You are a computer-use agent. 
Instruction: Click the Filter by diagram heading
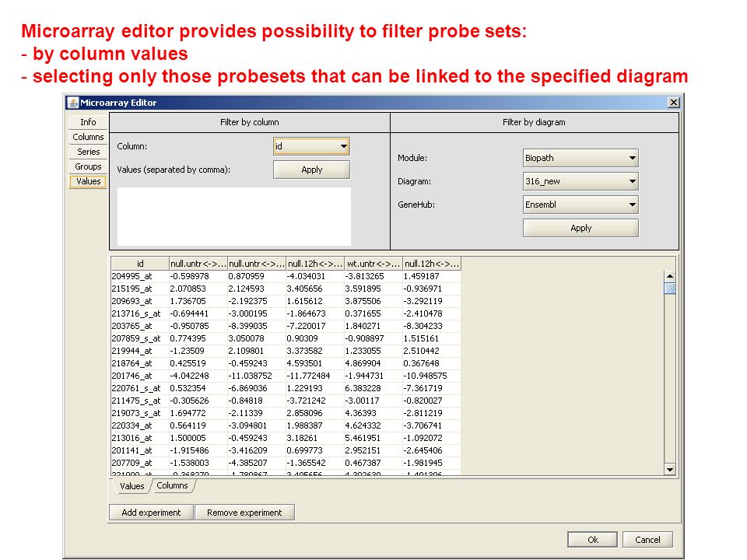point(534,122)
